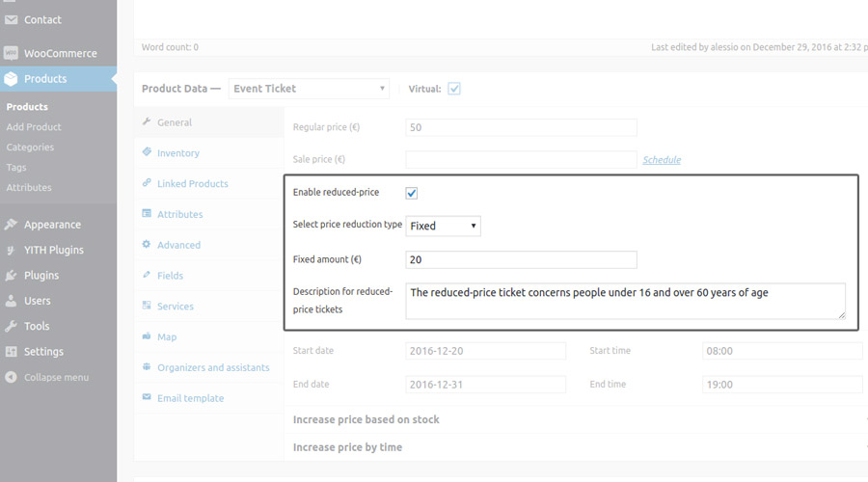This screenshot has width=868, height=482.
Task: Open the Appearance menu item
Action: click(58, 224)
